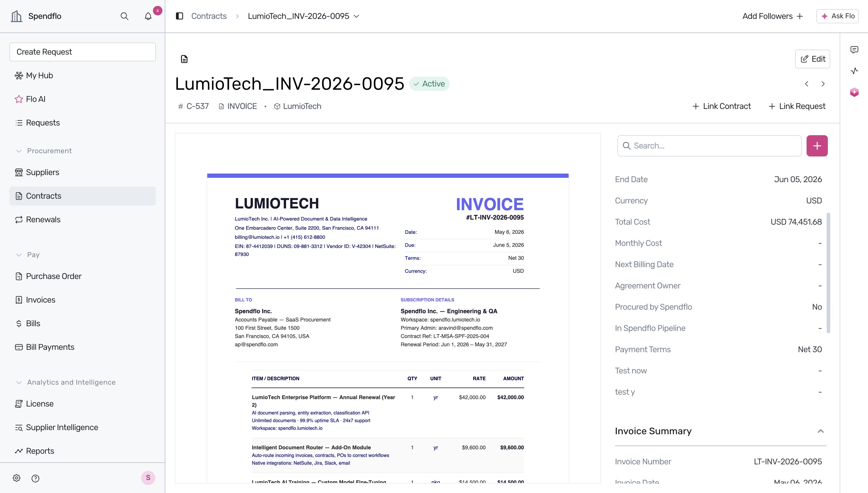Click the INVOICE type label

[238, 106]
